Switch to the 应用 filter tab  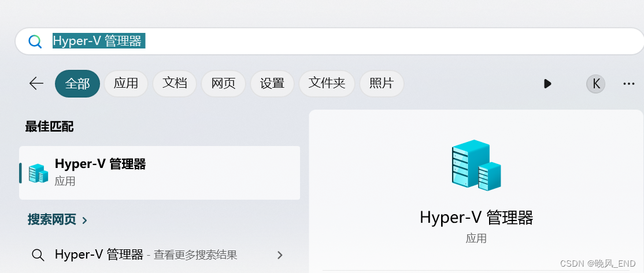125,84
